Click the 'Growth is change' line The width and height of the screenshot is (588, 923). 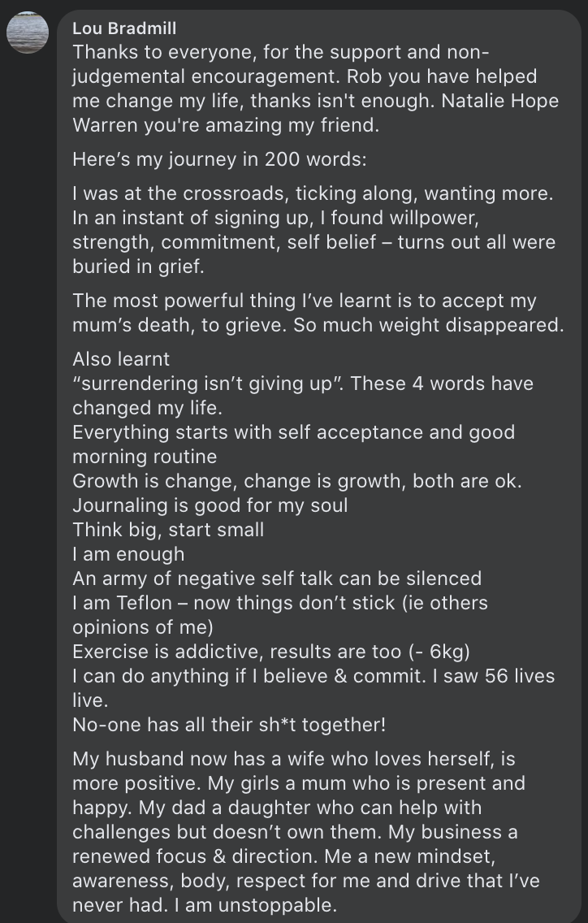point(297,481)
